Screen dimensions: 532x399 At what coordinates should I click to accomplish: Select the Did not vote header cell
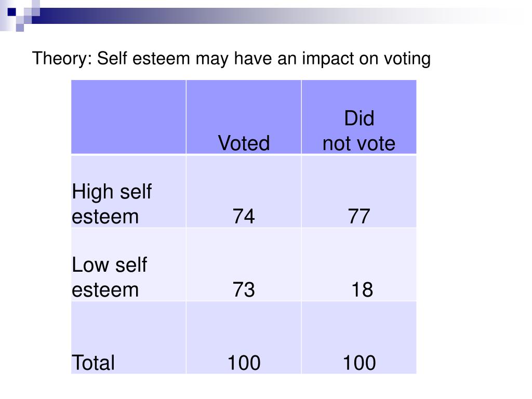(x=359, y=117)
